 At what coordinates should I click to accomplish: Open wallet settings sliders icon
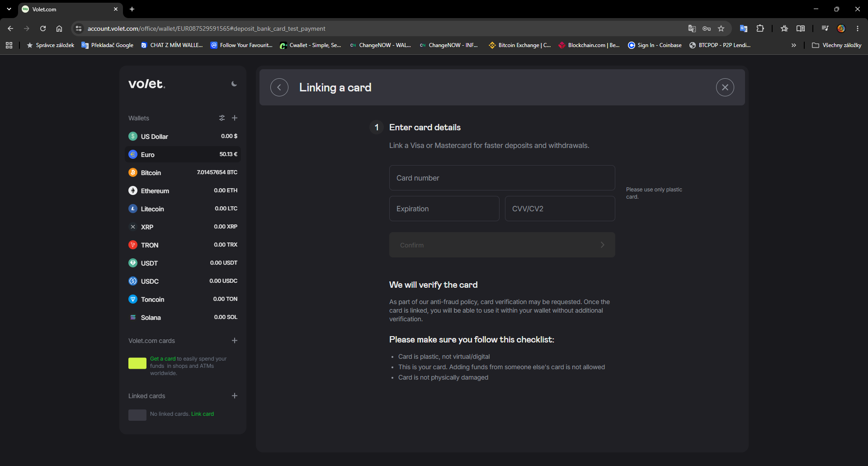pyautogui.click(x=222, y=118)
